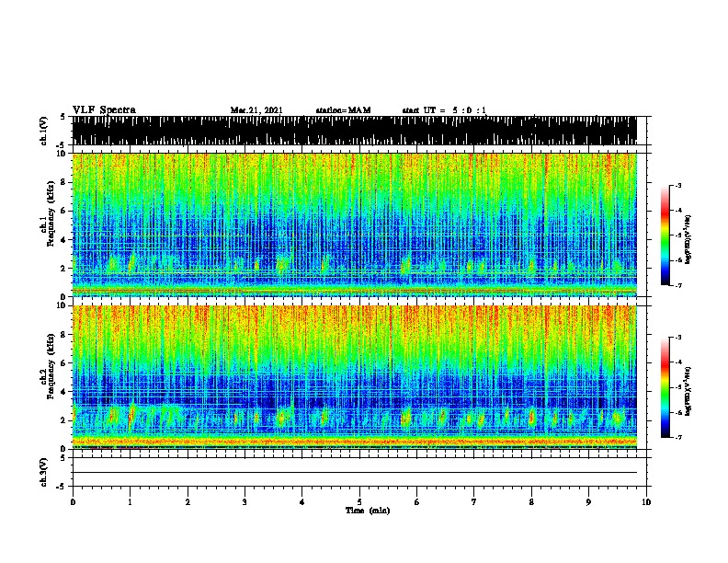Viewport: 728px width, 563px height.
Task: Click the '4' kHz tick on ch.1 axis
Action: pos(63,240)
